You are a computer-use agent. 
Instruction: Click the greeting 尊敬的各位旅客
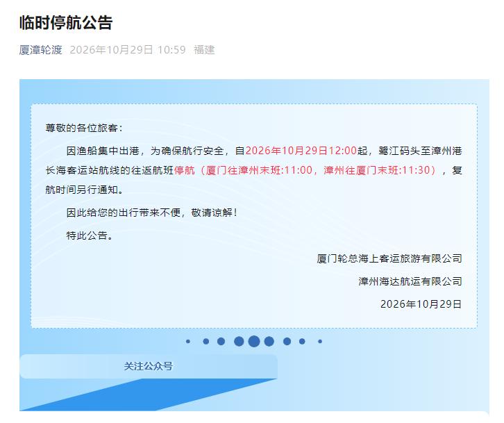[84, 128]
